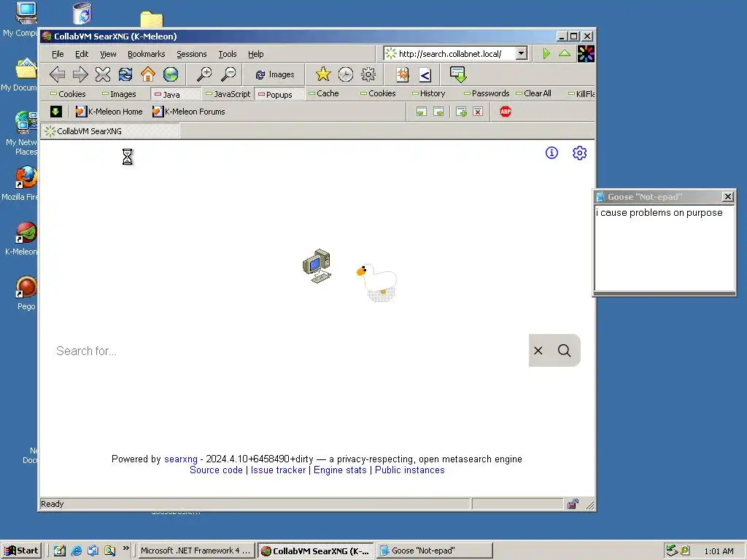Open the Bookmarks menu
The image size is (747, 560).
pos(146,54)
